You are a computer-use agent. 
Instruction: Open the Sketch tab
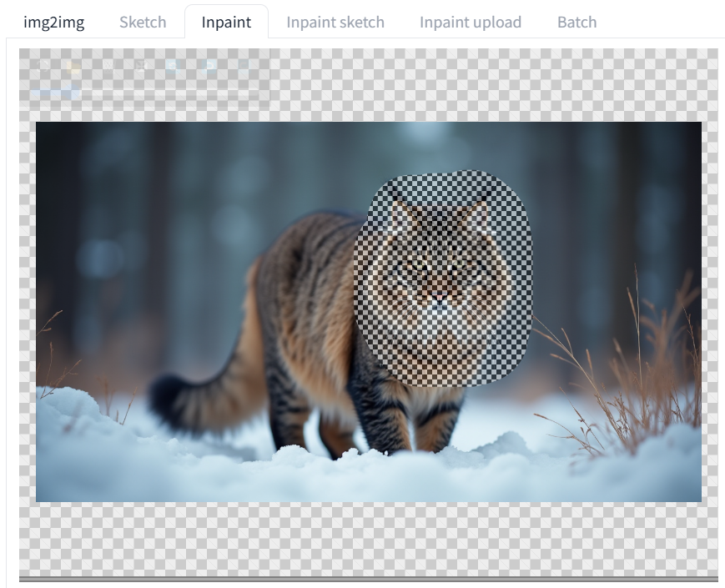click(x=143, y=23)
